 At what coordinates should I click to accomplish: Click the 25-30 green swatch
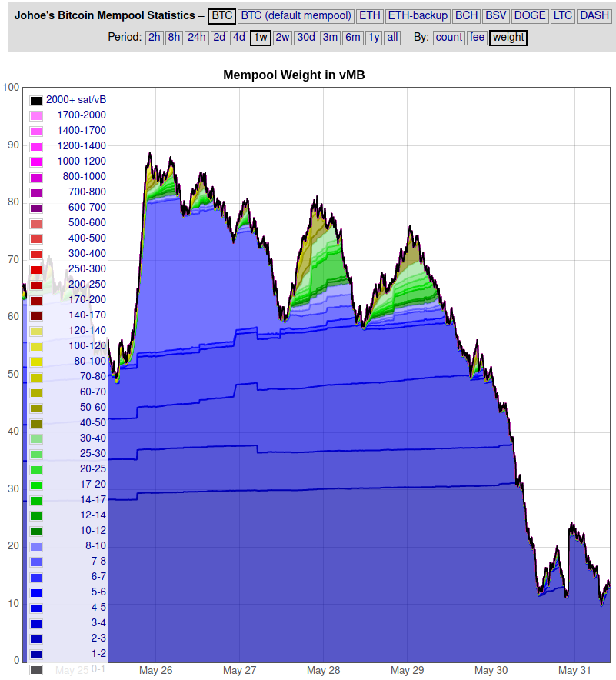click(x=36, y=455)
